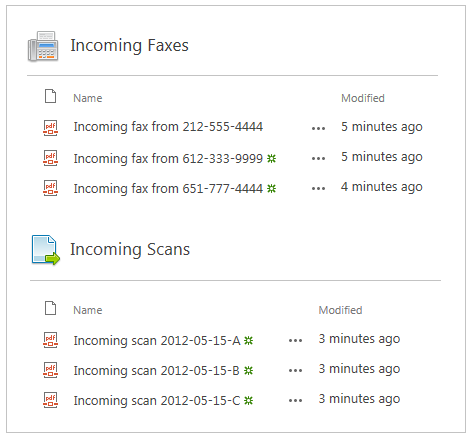
Task: Open ellipsis menu for fax from 651-777-4444
Action: tap(318, 188)
